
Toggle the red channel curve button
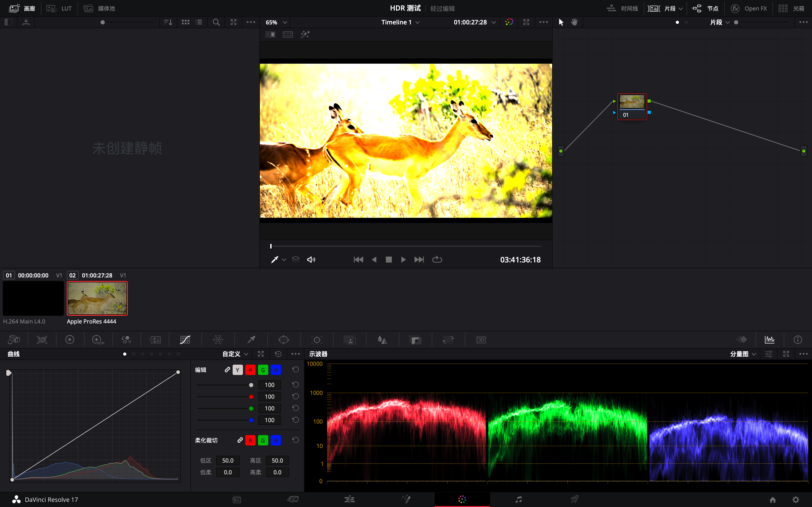coord(250,370)
